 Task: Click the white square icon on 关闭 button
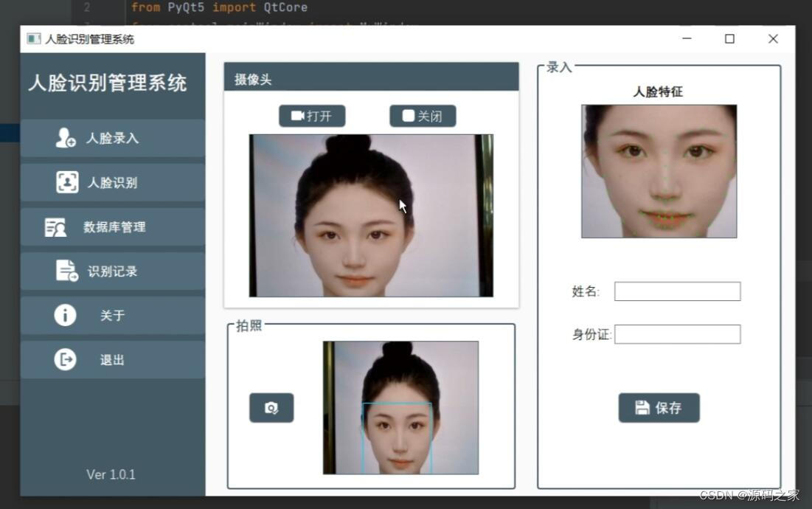pos(407,115)
